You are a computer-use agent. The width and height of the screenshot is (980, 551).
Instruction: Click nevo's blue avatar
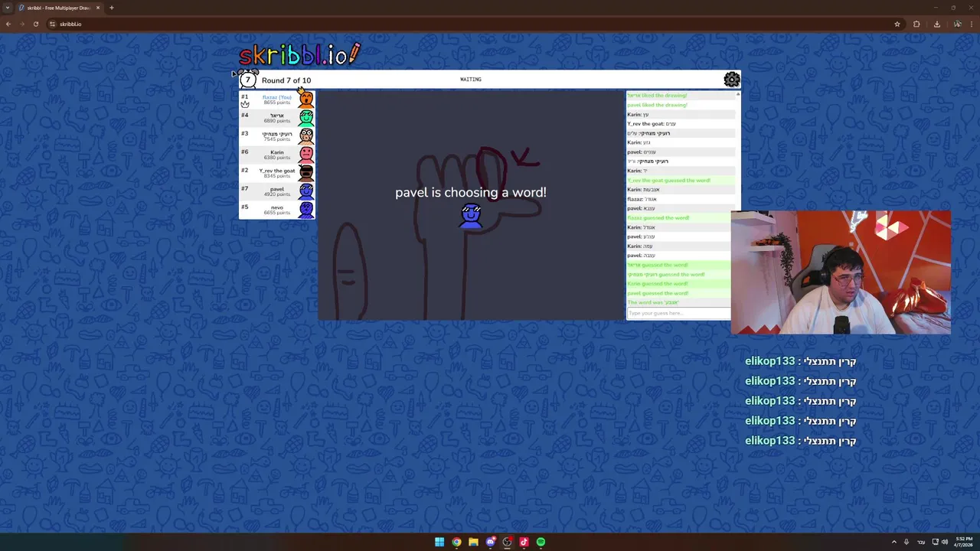coord(306,209)
